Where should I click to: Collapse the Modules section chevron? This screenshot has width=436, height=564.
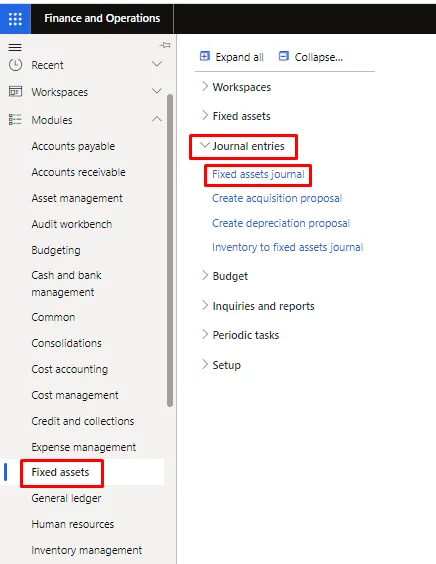(x=157, y=119)
